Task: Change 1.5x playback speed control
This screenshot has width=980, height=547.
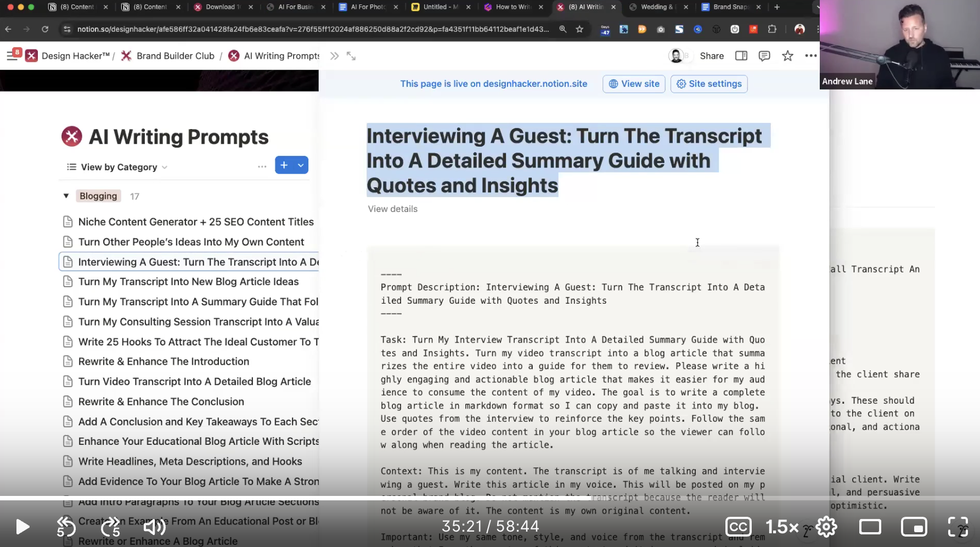Action: [782, 527]
